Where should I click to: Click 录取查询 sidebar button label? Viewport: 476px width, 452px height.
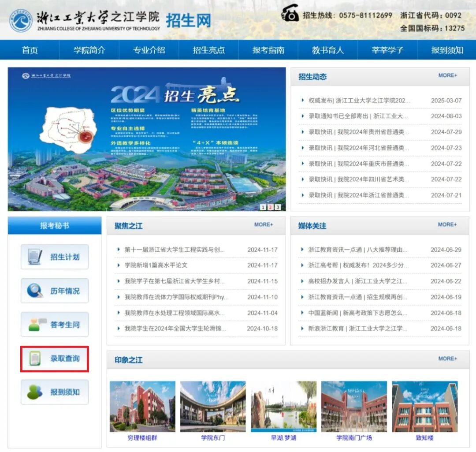65,359
